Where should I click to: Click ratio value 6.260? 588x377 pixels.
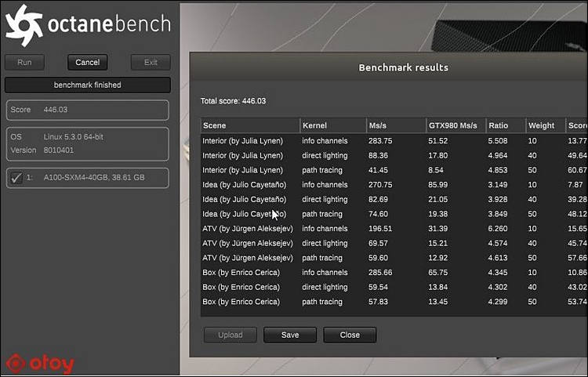pyautogui.click(x=498, y=229)
